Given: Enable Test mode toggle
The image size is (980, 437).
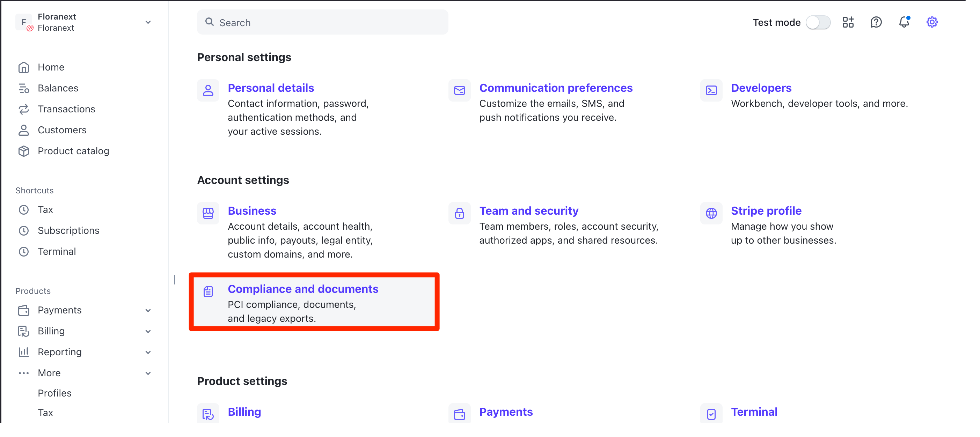Looking at the screenshot, I should (818, 22).
